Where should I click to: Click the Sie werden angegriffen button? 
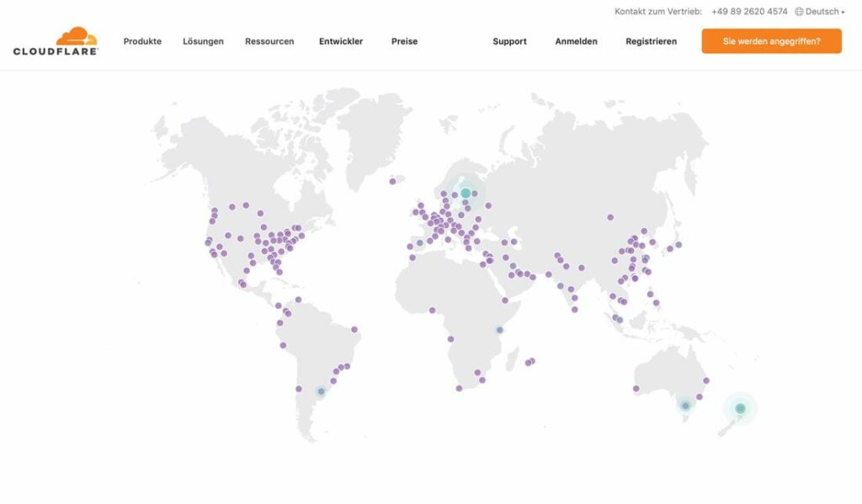(x=771, y=40)
